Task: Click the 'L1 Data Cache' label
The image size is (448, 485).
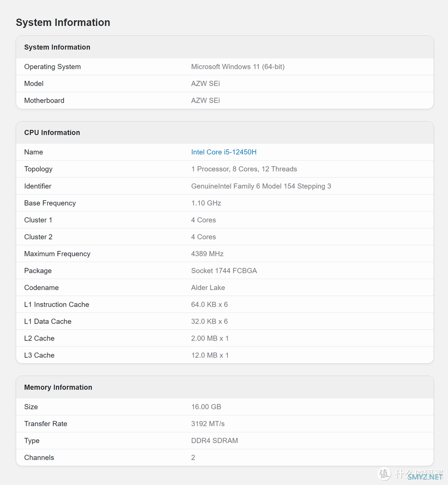Action: [48, 322]
